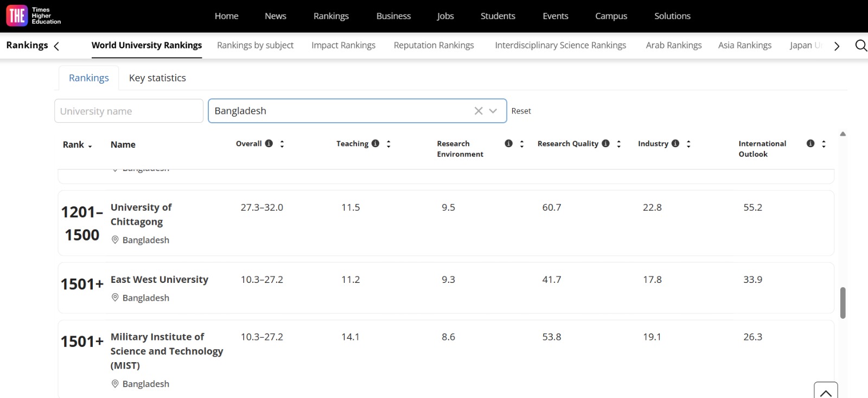
Task: Open the University of Chittagong link
Action: (x=141, y=214)
